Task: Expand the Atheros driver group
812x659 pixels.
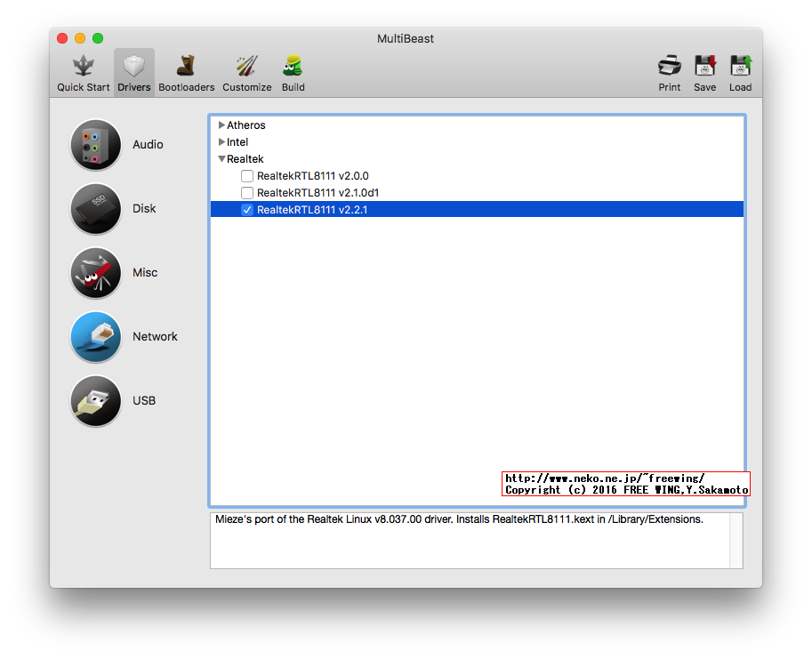Action: 221,125
